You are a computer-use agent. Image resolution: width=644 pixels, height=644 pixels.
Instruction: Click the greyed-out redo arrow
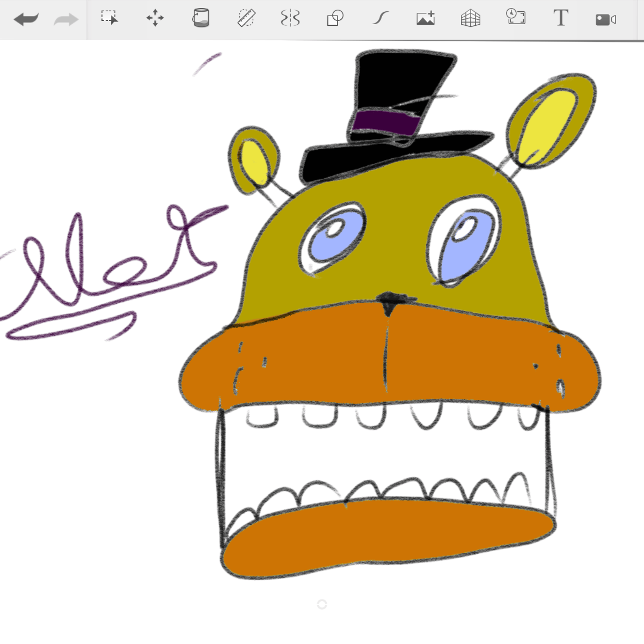[x=66, y=20]
